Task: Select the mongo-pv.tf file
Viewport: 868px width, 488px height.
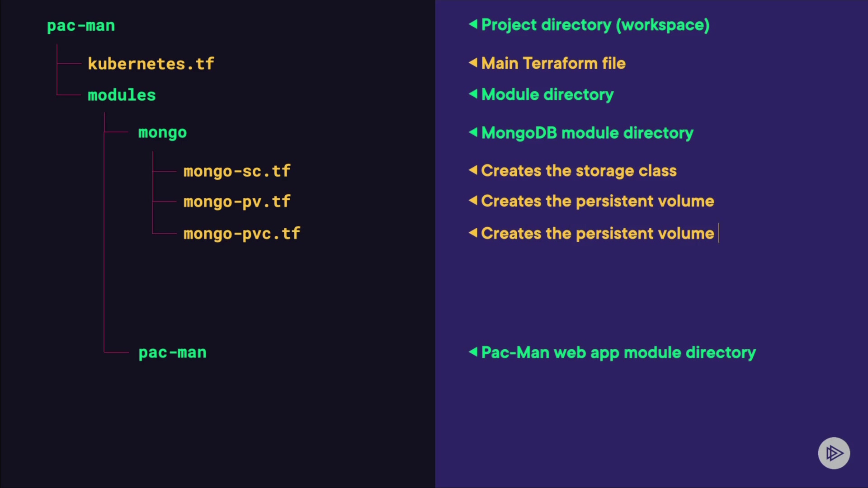Action: (236, 202)
